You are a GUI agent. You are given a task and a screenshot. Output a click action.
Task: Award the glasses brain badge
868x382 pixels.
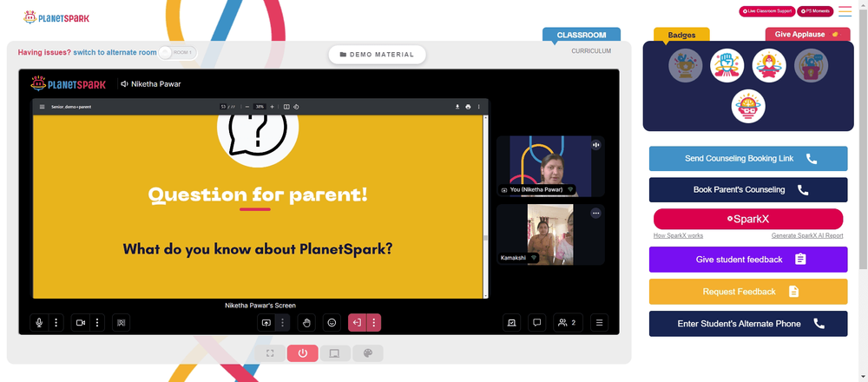[x=748, y=106]
